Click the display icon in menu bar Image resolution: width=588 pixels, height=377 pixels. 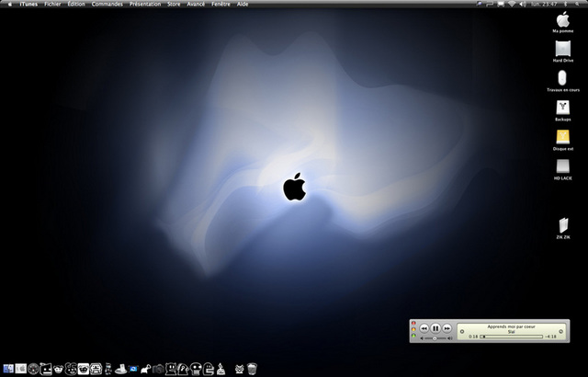pyautogui.click(x=501, y=4)
